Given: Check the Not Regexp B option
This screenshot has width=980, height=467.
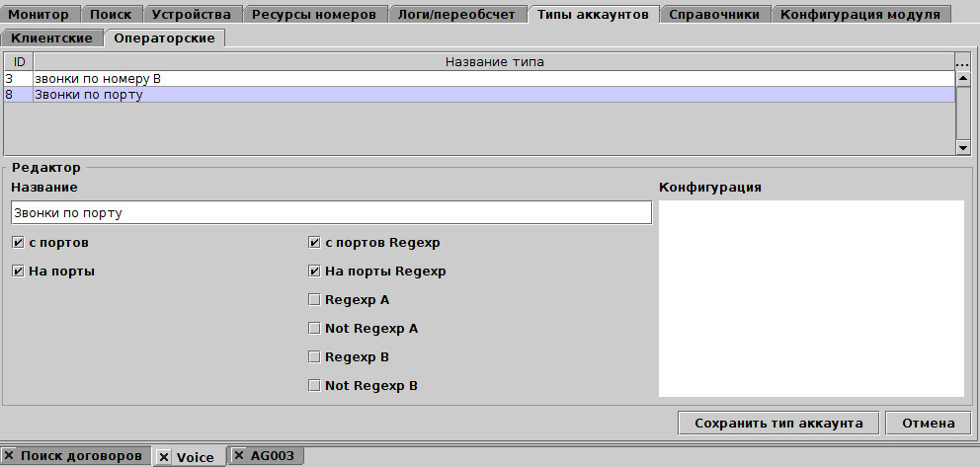Looking at the screenshot, I should [314, 386].
